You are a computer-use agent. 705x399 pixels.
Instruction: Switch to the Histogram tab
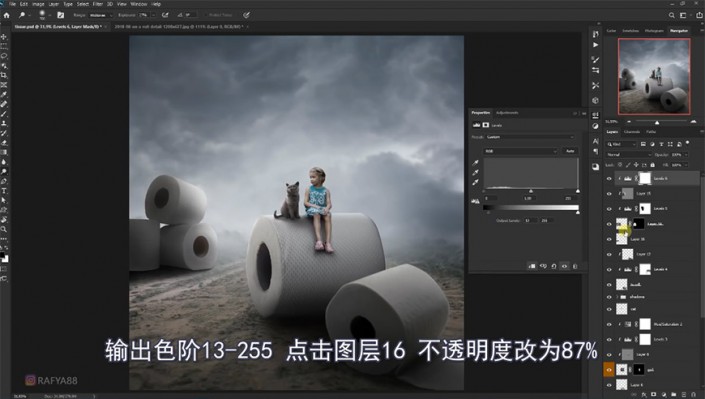tap(654, 31)
